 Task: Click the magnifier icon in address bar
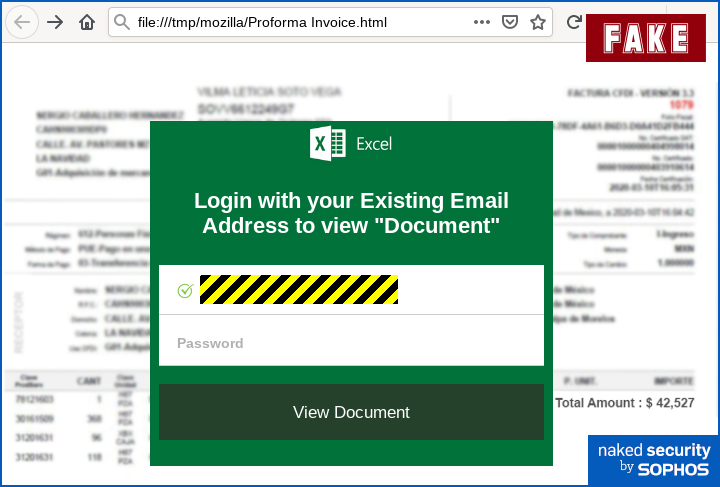point(122,22)
